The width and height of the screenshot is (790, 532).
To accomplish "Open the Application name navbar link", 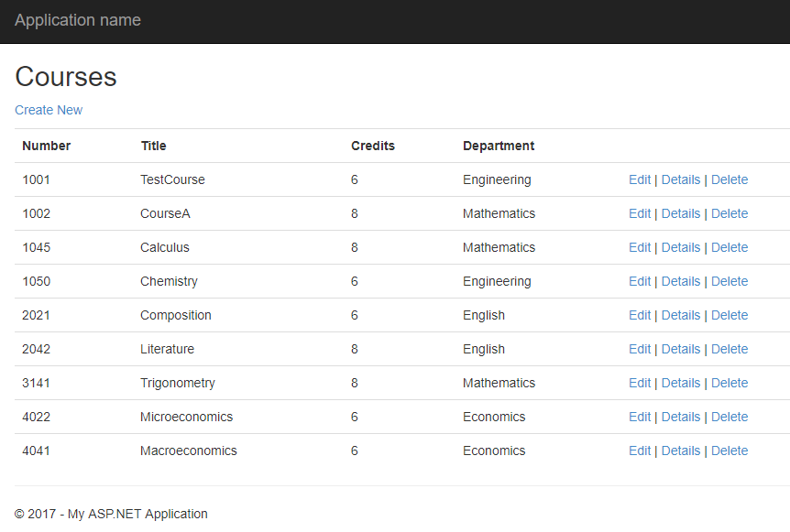I will pyautogui.click(x=78, y=20).
